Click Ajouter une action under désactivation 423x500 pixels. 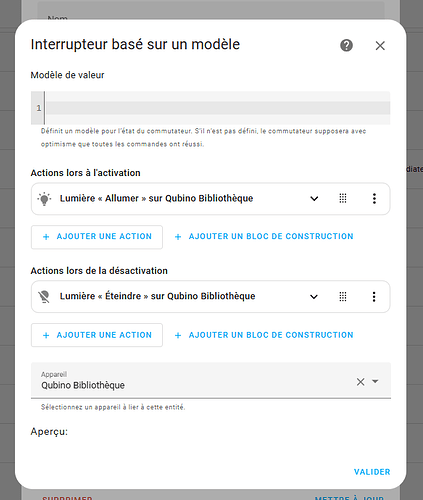97,335
